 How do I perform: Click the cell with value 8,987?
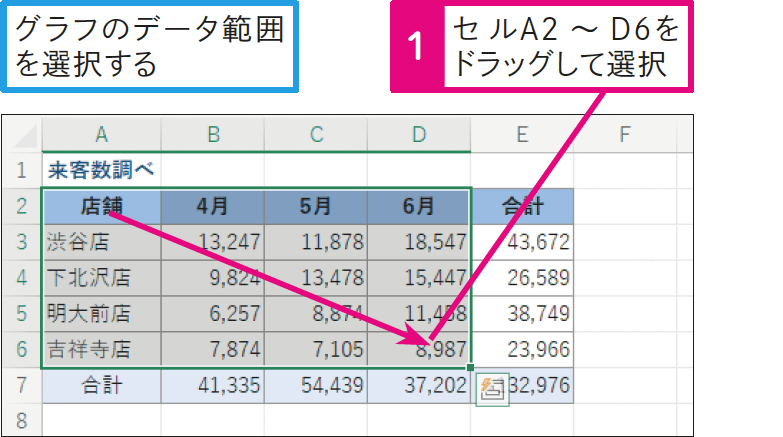[419, 350]
